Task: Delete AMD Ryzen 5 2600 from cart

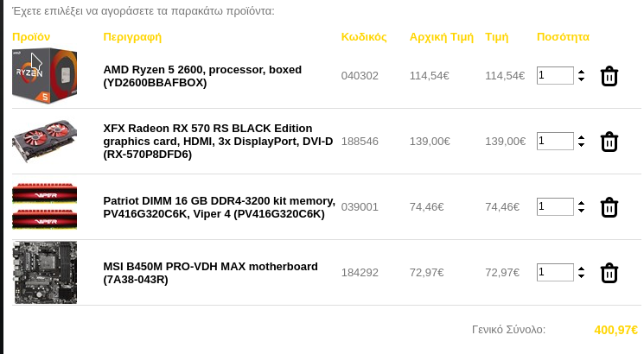Action: point(609,76)
